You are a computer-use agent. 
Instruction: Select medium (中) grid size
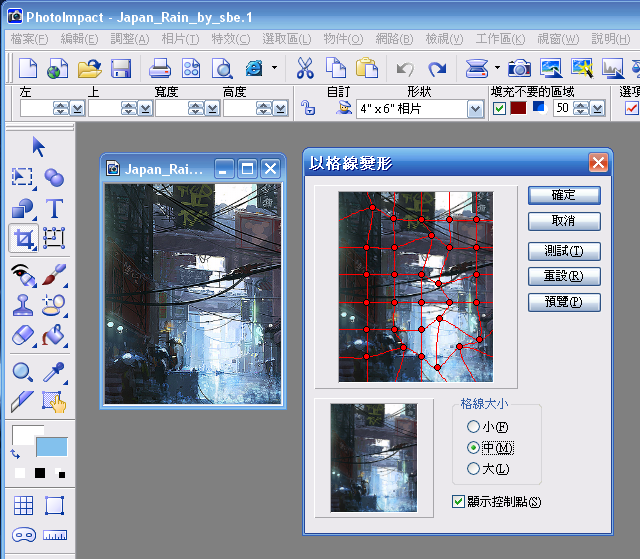click(x=473, y=448)
